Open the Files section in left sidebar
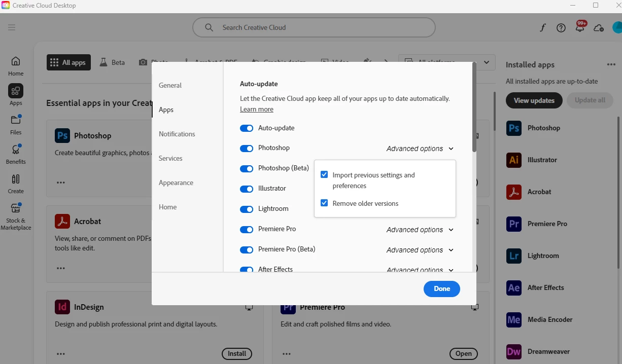The height and width of the screenshot is (364, 622). (16, 125)
